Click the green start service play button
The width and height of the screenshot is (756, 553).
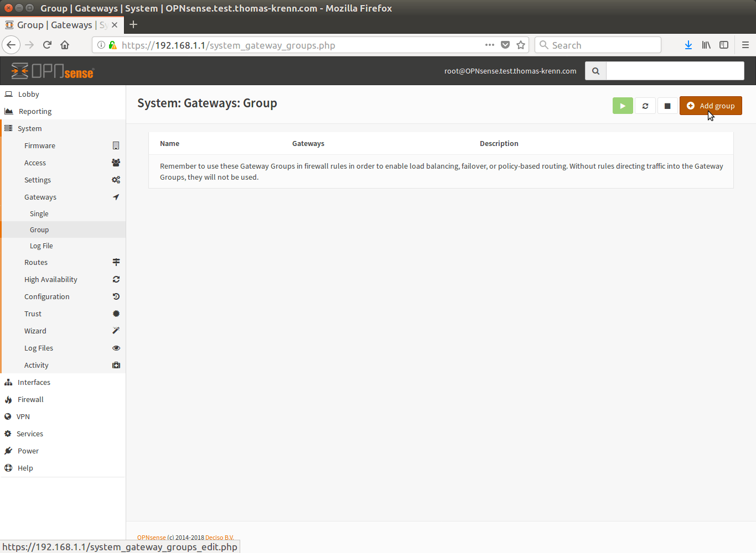click(x=622, y=106)
